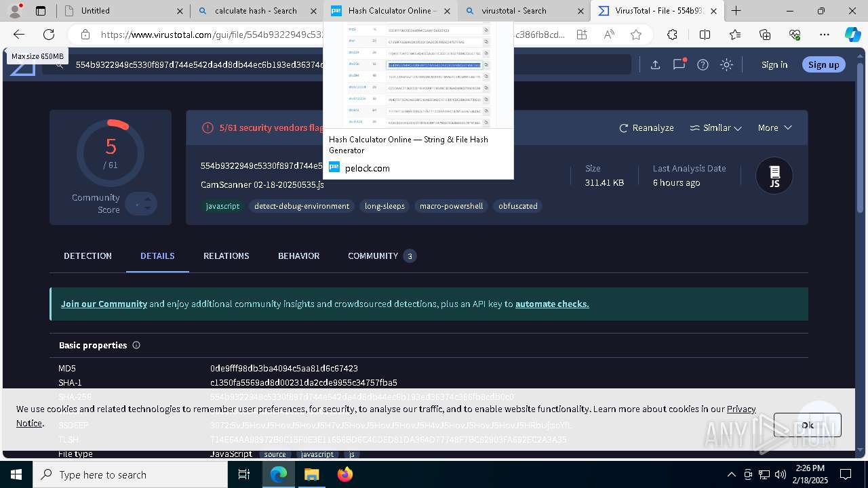
Task: Add this page to favorites
Action: pos(635,35)
